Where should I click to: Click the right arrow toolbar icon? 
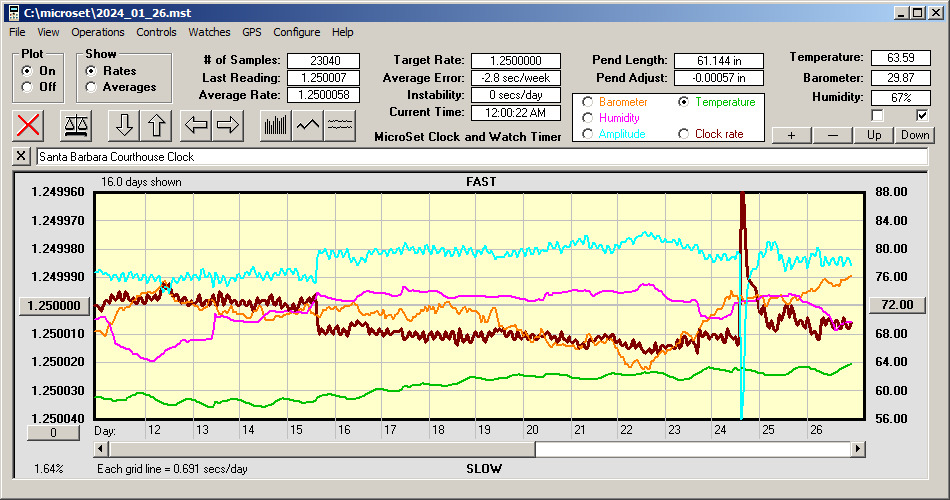[228, 125]
